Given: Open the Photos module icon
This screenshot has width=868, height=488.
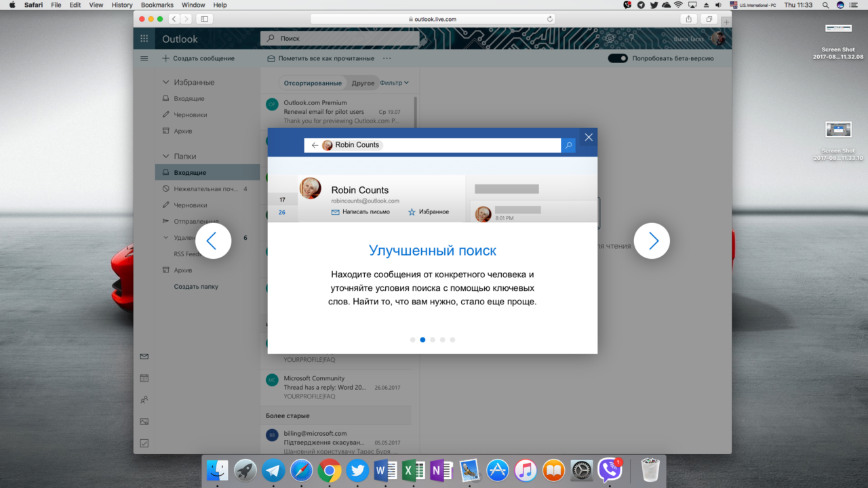Looking at the screenshot, I should (x=144, y=422).
